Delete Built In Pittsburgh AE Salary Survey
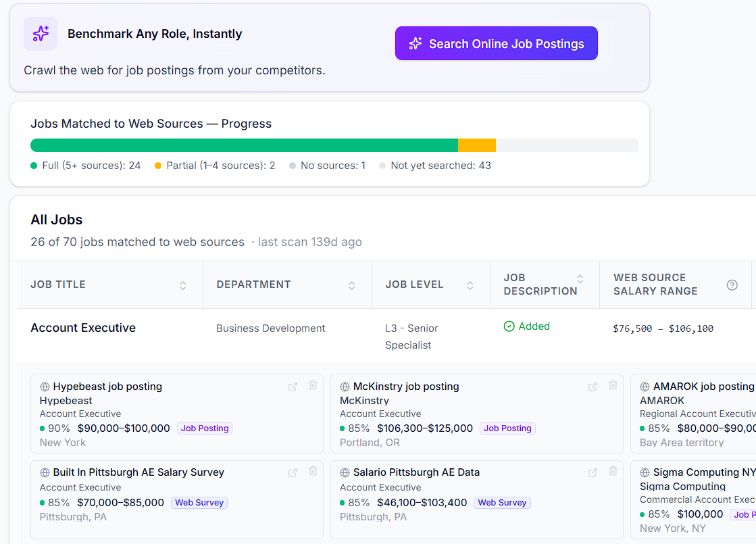Screen dimensions: 756x544 point(313,471)
